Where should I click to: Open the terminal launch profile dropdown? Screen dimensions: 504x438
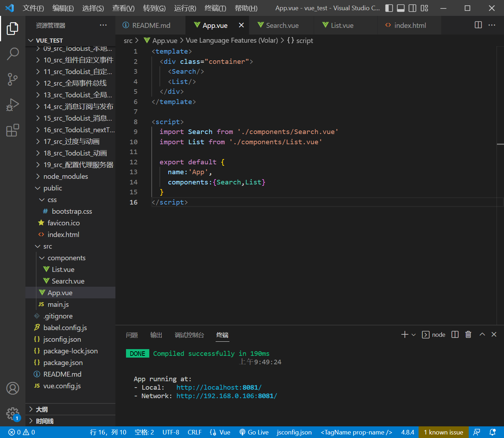coord(414,335)
